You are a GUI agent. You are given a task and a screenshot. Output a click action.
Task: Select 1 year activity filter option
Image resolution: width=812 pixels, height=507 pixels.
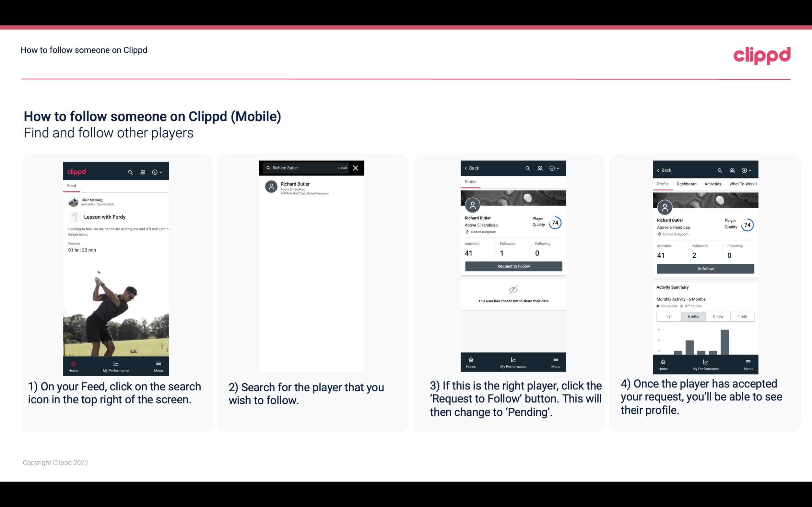tap(668, 316)
